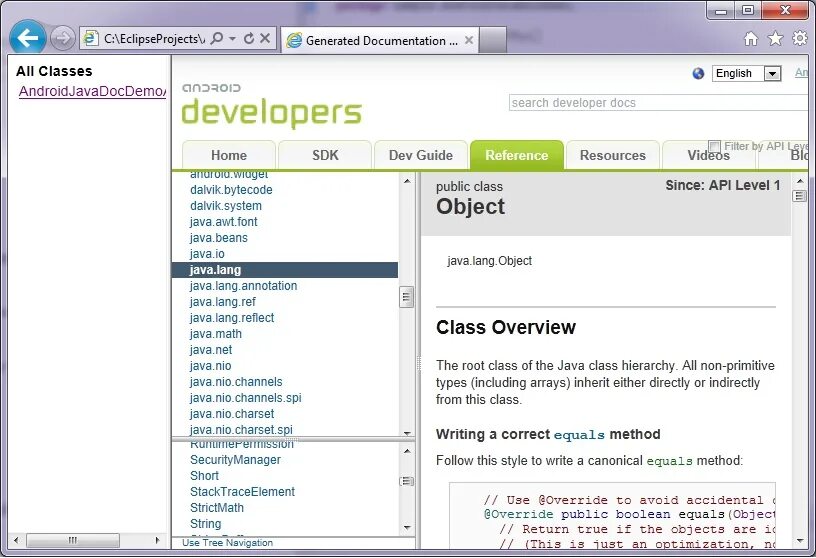
Task: Open the English language dropdown
Action: point(746,73)
